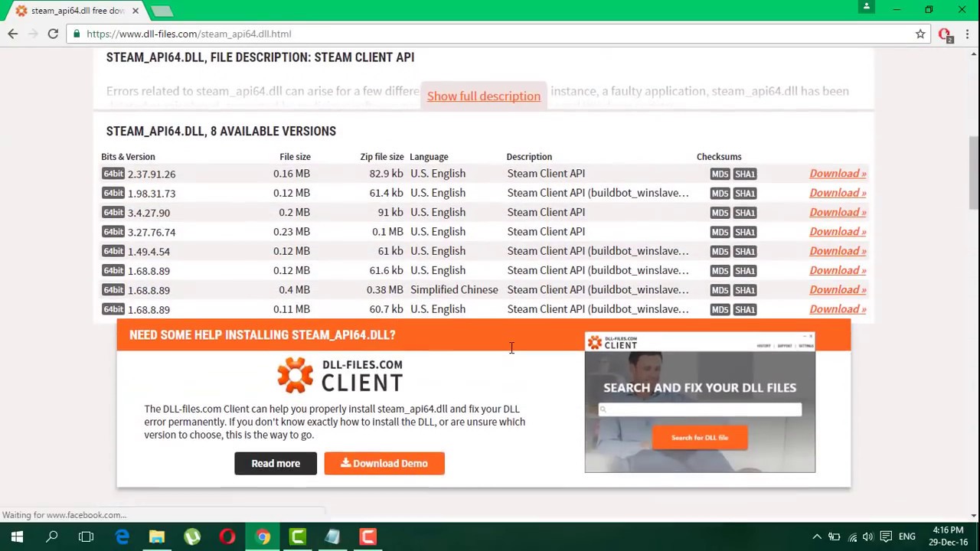The image size is (980, 551).
Task: Open the network icon in tray
Action: (852, 536)
